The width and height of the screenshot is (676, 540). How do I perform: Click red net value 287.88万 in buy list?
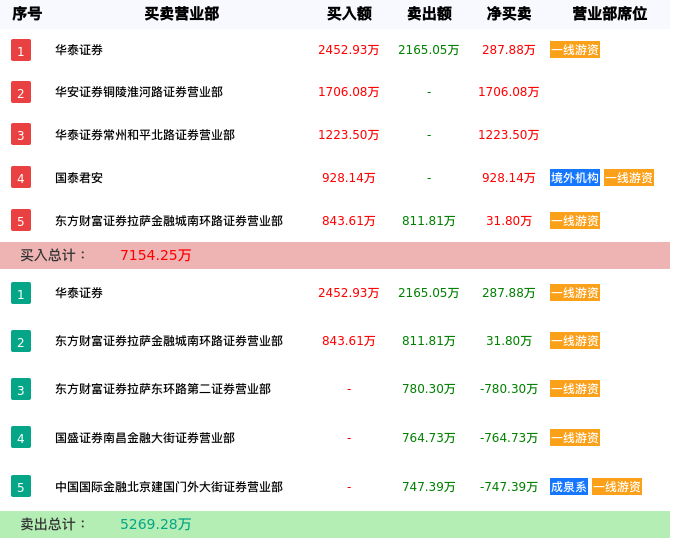509,50
